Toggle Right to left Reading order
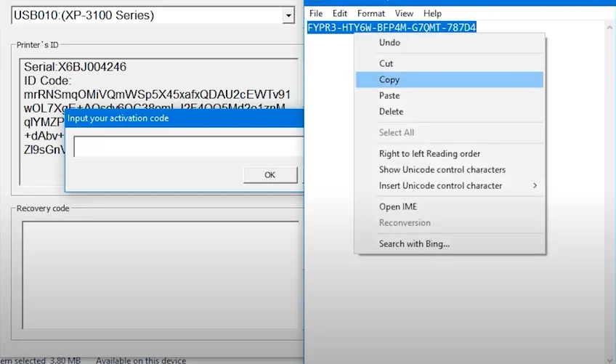616x364 pixels. [429, 154]
